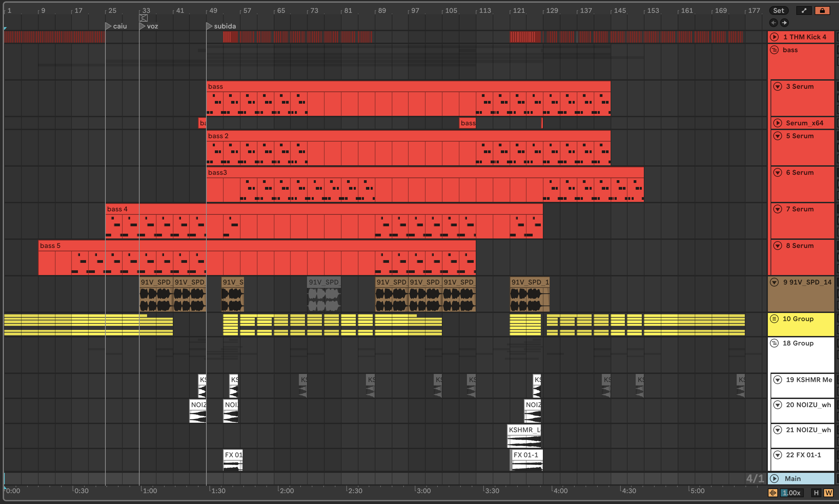Toggle the W width optimize button
The height and width of the screenshot is (504, 839).
pyautogui.click(x=828, y=493)
